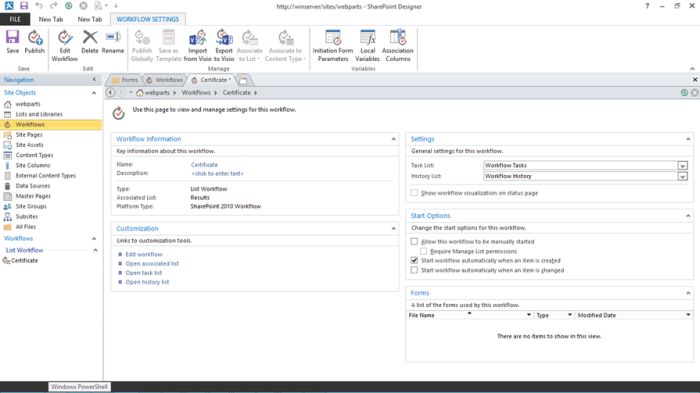Click the back navigation arrow in breadcrumb bar

(110, 92)
